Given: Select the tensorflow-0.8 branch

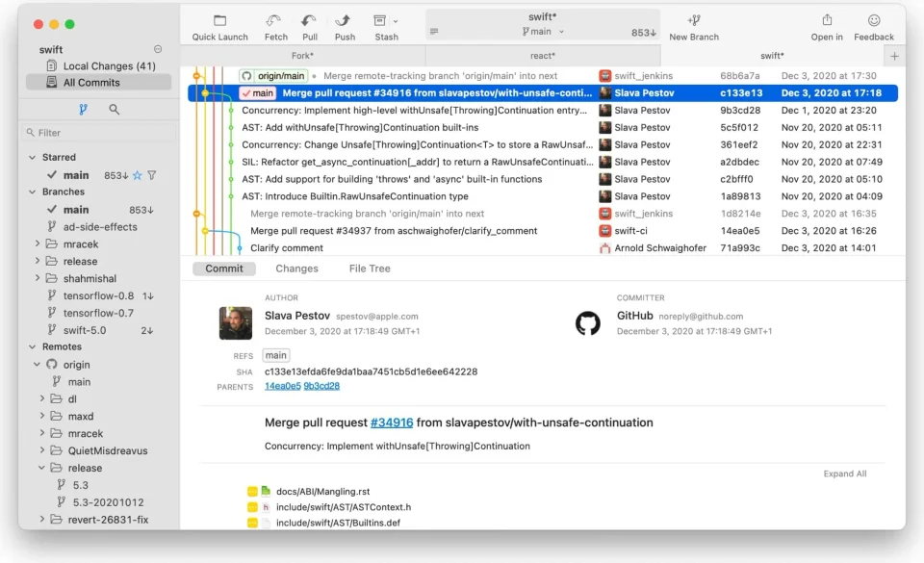Looking at the screenshot, I should 99,295.
